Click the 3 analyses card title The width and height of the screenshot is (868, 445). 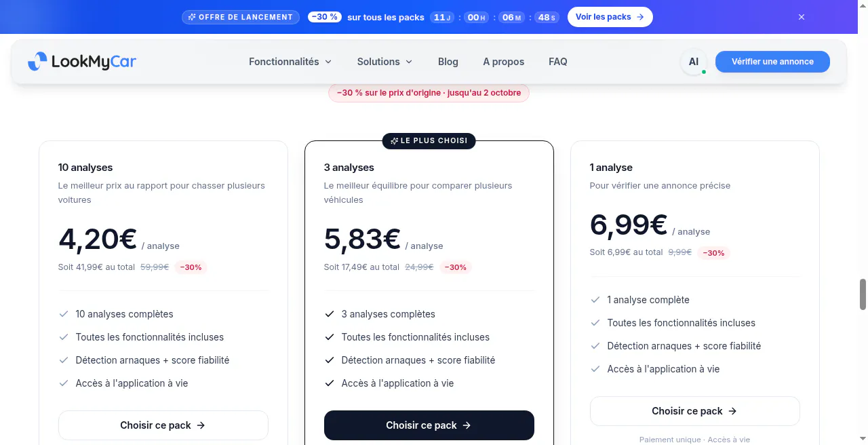click(349, 168)
